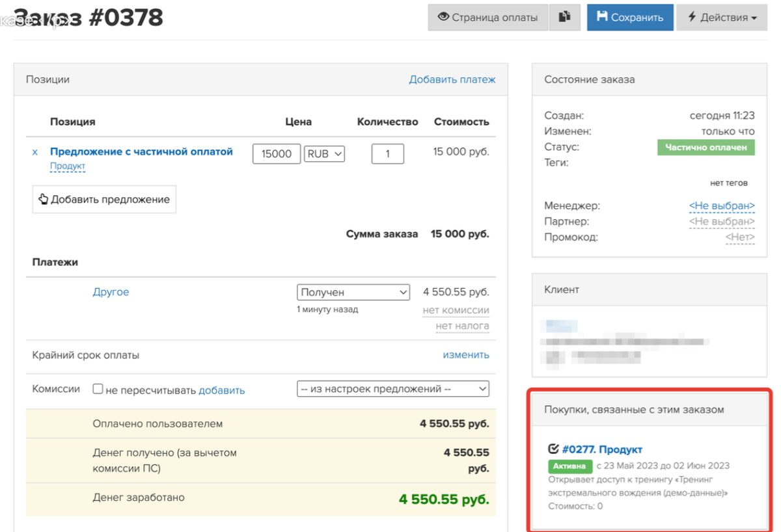Click the quantity input field

(x=387, y=154)
